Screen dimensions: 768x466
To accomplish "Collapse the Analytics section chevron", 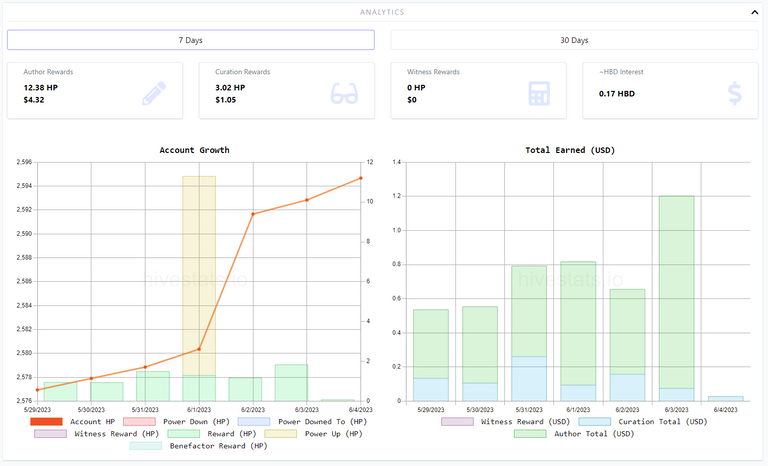I will coord(754,12).
